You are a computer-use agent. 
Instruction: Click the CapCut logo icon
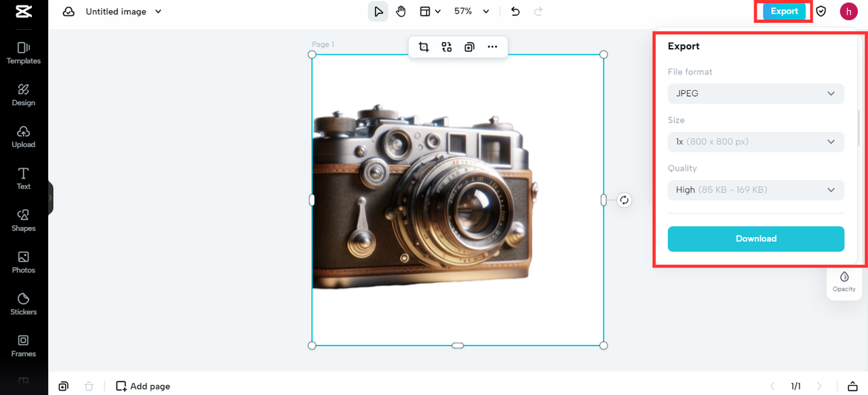[24, 12]
